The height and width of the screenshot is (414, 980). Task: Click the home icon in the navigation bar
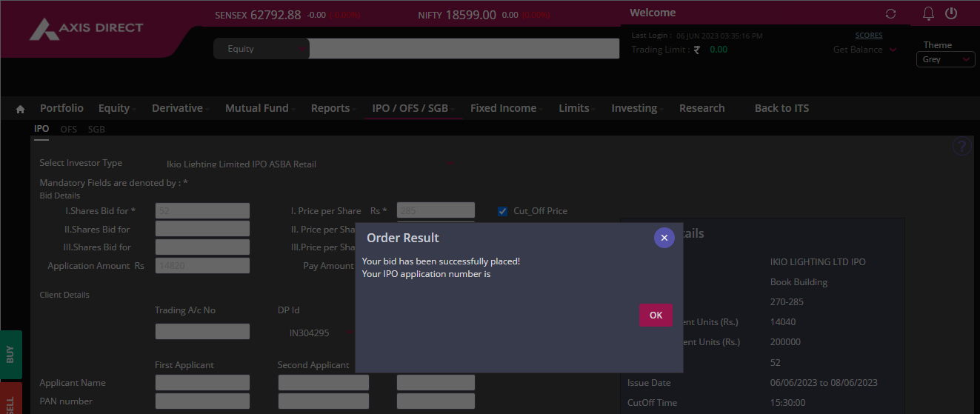pos(20,109)
